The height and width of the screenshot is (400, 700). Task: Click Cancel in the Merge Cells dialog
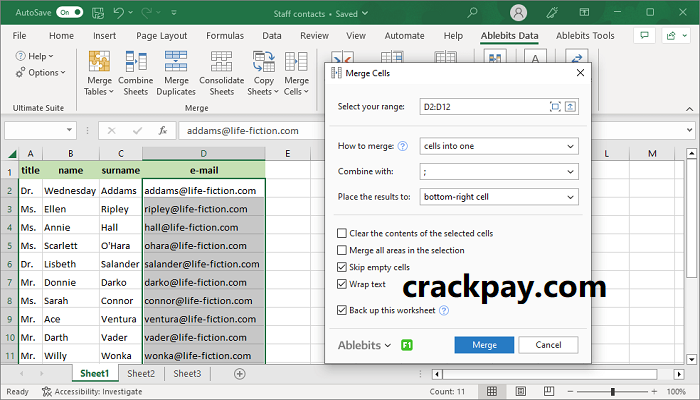[x=548, y=345]
